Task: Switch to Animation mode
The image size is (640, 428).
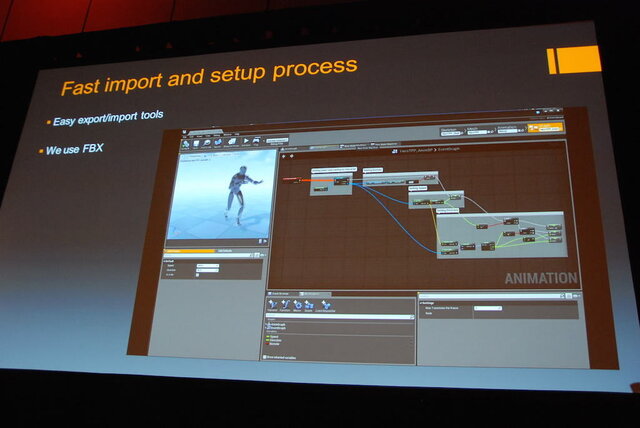Action: 510,129
